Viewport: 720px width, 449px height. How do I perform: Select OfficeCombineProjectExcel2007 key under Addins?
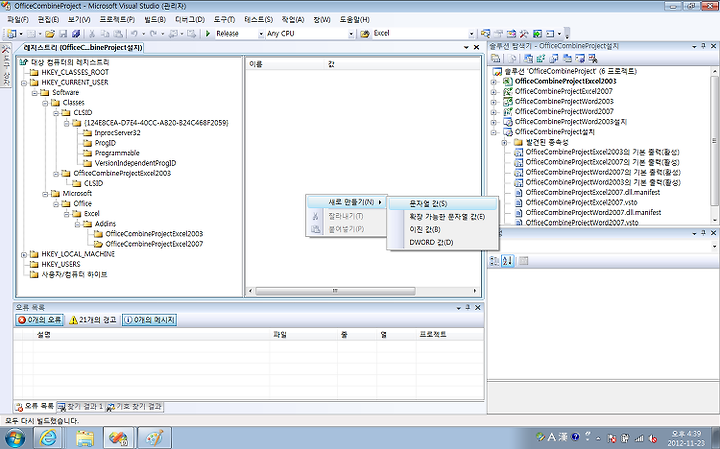154,244
